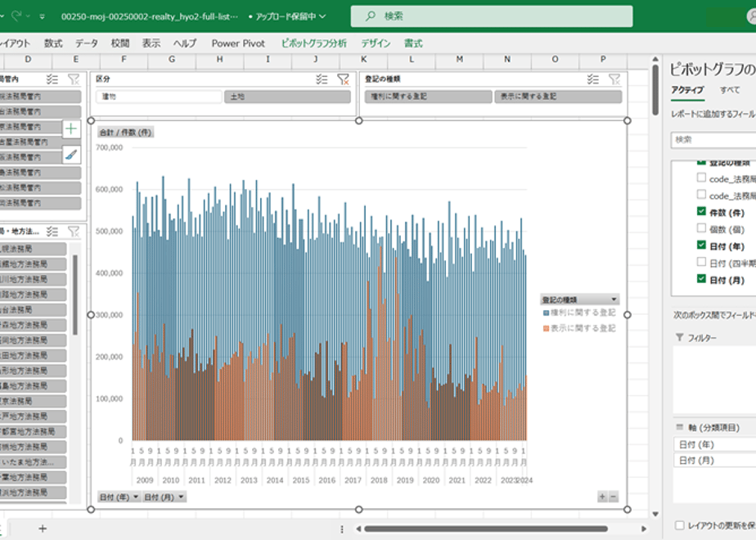The width and height of the screenshot is (756, 540).
Task: Click the vertical scroll down arrow
Action: pos(655,514)
